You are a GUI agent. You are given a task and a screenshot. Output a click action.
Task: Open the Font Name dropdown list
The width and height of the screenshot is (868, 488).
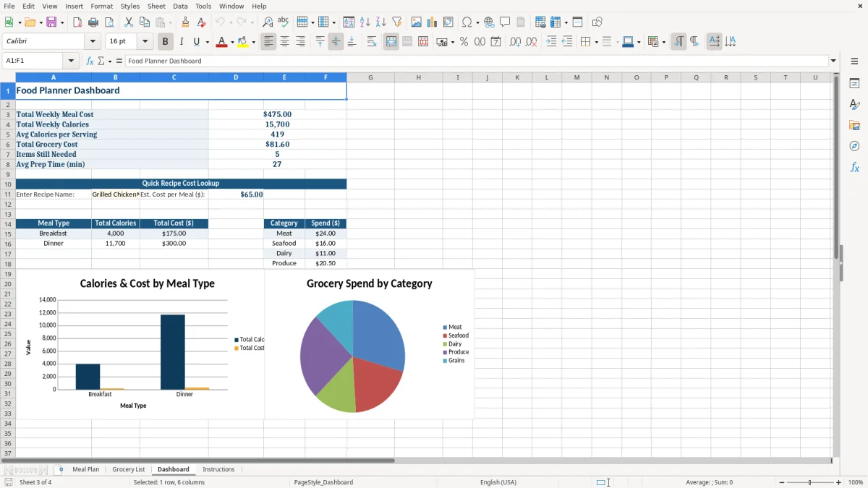point(93,42)
